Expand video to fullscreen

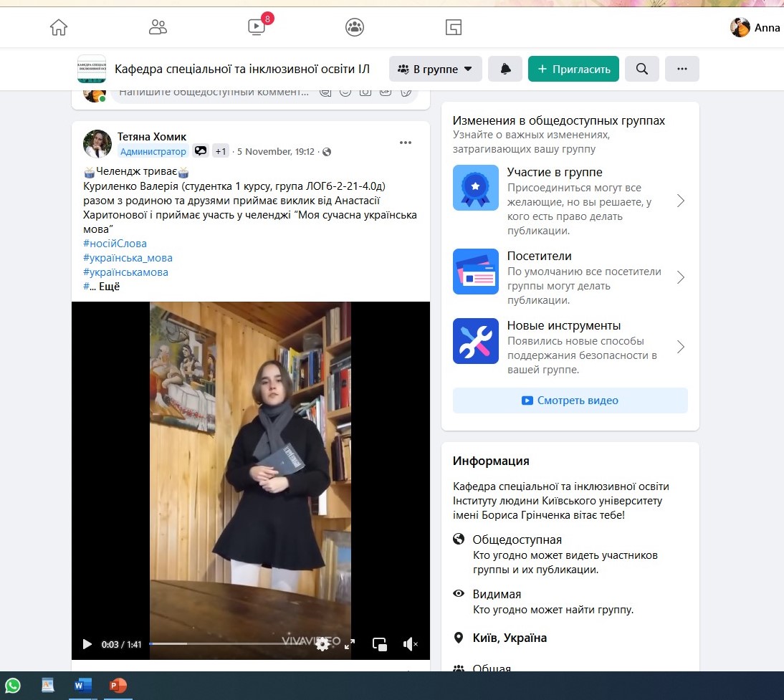[350, 644]
